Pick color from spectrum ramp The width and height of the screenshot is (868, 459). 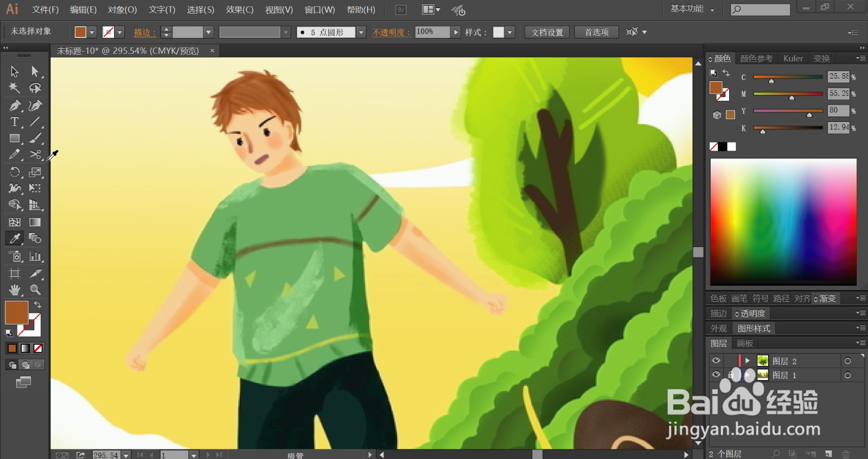coord(783,222)
